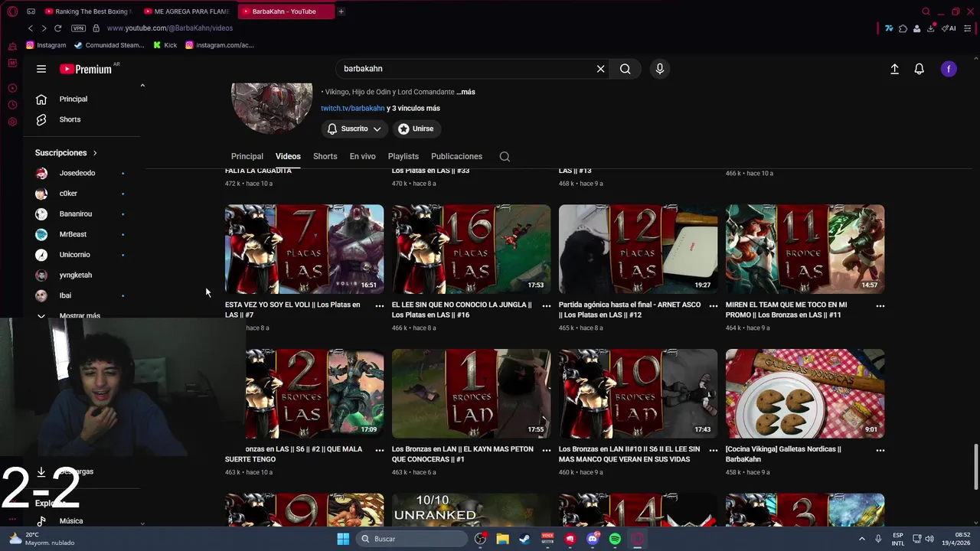Show hidden system tray icons chevron
Viewport: 980px width, 551px height.
click(x=862, y=539)
